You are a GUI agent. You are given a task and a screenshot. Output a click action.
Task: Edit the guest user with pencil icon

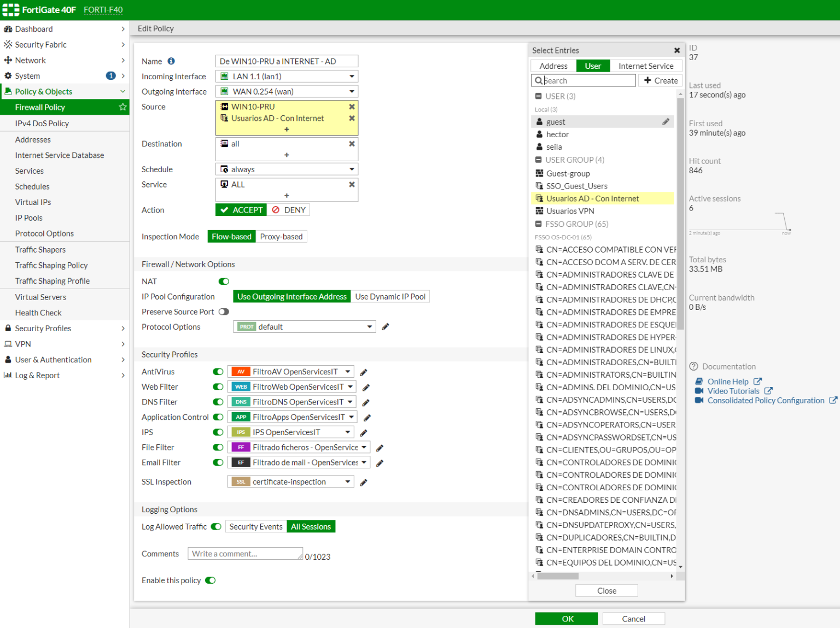point(666,122)
